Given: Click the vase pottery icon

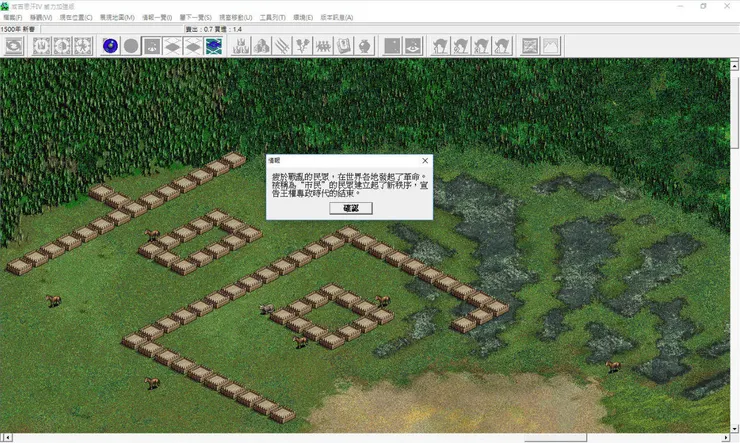Looking at the screenshot, I should [x=365, y=46].
